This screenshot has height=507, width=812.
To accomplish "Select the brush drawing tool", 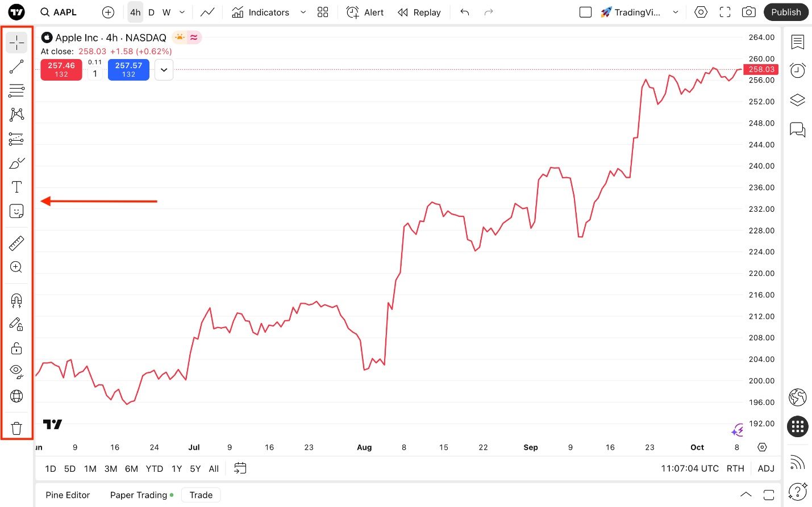I will click(16, 164).
